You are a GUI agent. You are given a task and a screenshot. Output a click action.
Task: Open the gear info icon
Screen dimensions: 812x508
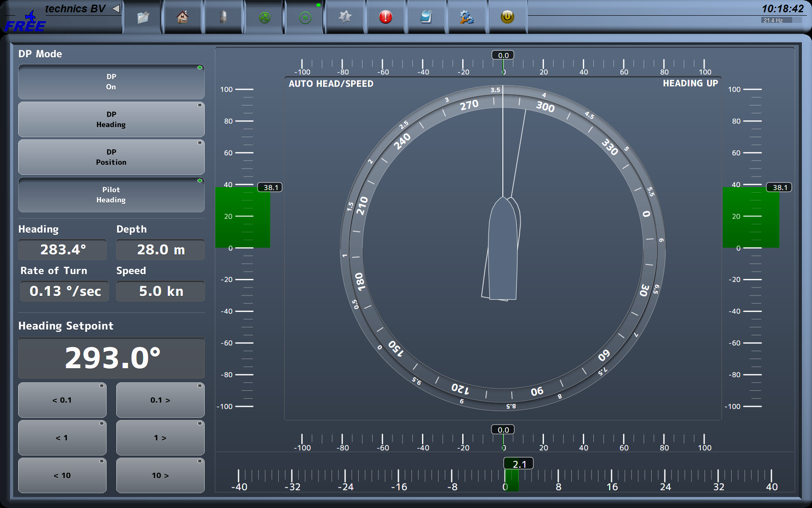point(345,17)
